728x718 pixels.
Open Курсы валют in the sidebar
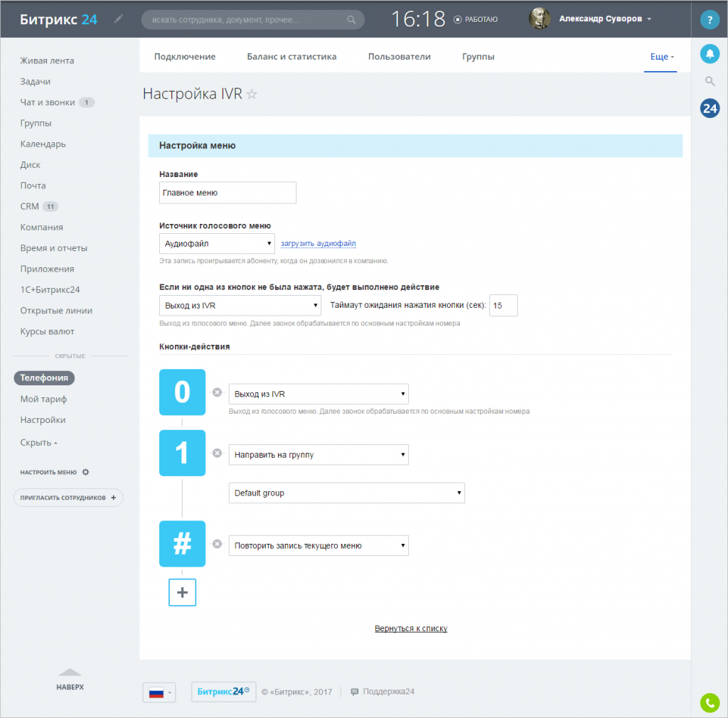click(x=47, y=331)
